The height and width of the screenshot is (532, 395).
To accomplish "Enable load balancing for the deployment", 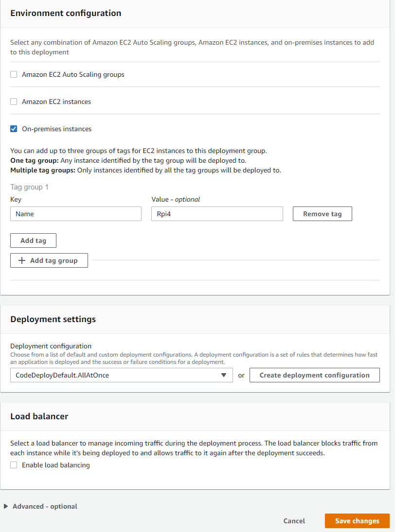I will (x=13, y=465).
